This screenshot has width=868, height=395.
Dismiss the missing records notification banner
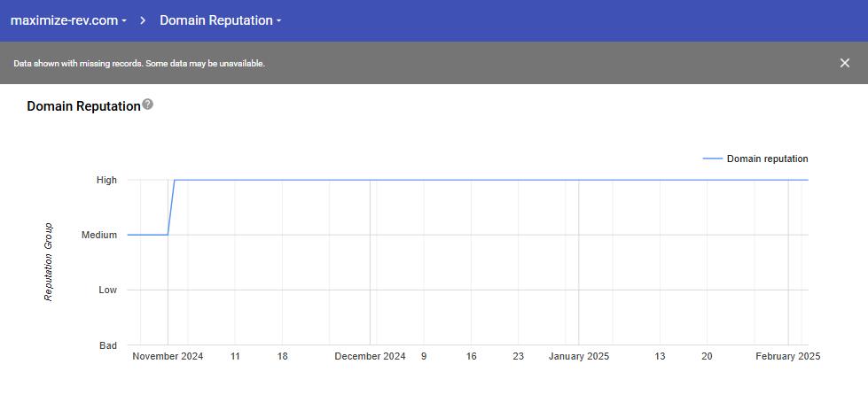click(845, 63)
